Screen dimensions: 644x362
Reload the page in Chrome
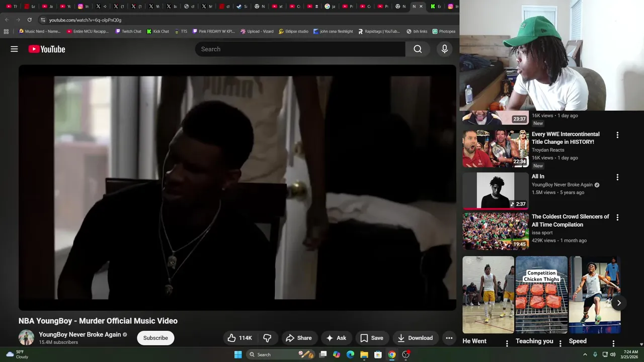29,20
